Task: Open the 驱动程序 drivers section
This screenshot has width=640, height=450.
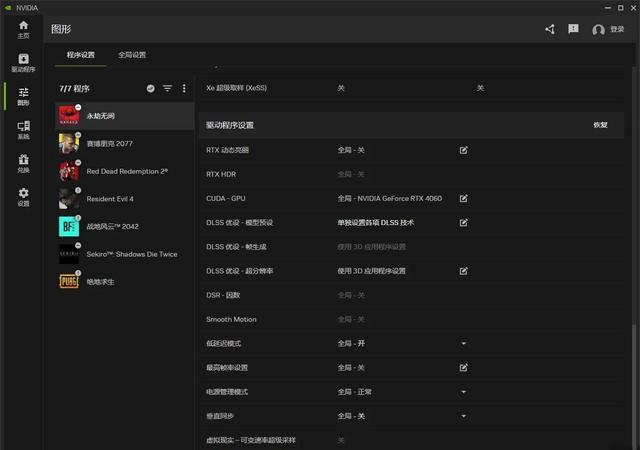Action: click(x=23, y=63)
